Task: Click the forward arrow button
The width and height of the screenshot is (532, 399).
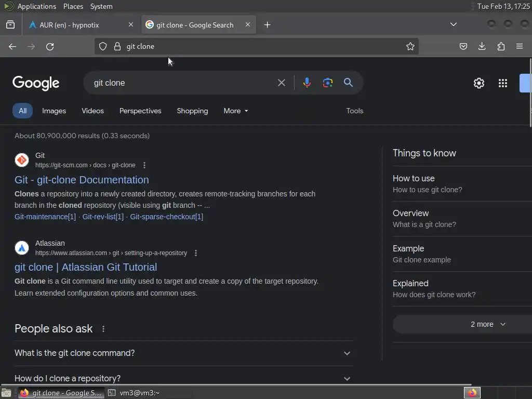Action: tap(31, 46)
